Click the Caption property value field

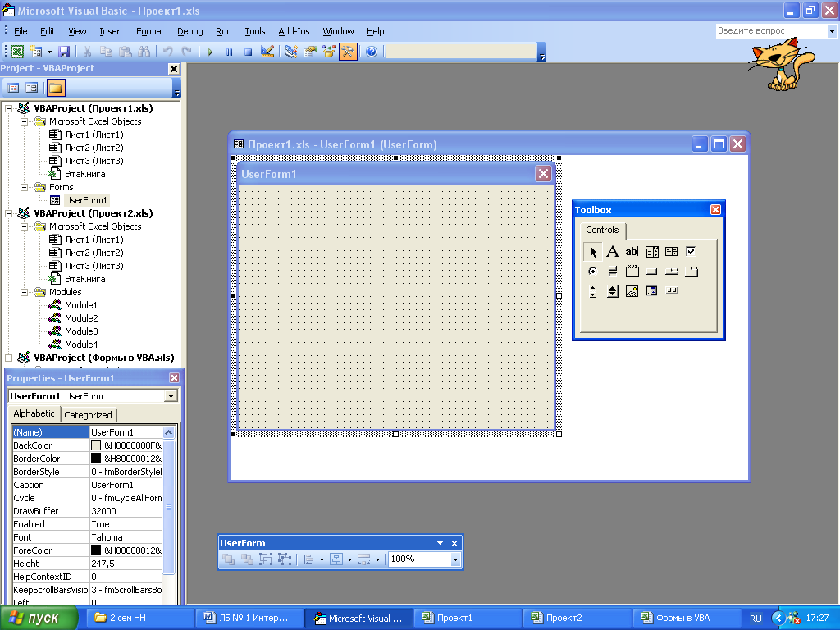point(126,485)
